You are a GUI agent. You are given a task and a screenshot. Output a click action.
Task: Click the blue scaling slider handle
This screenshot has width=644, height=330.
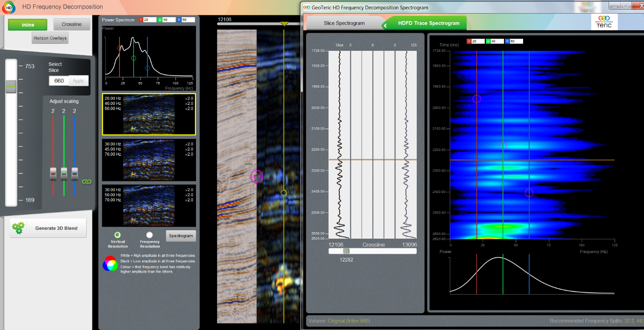[75, 173]
